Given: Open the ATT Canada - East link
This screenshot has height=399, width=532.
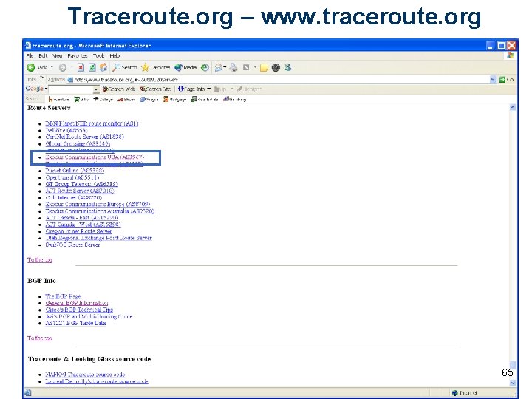Looking at the screenshot, I should (82, 217).
